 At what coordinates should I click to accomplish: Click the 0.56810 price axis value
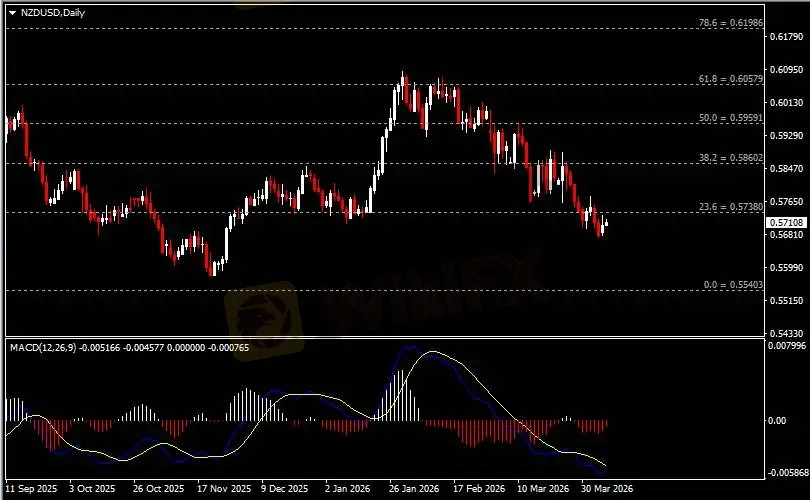coord(786,235)
